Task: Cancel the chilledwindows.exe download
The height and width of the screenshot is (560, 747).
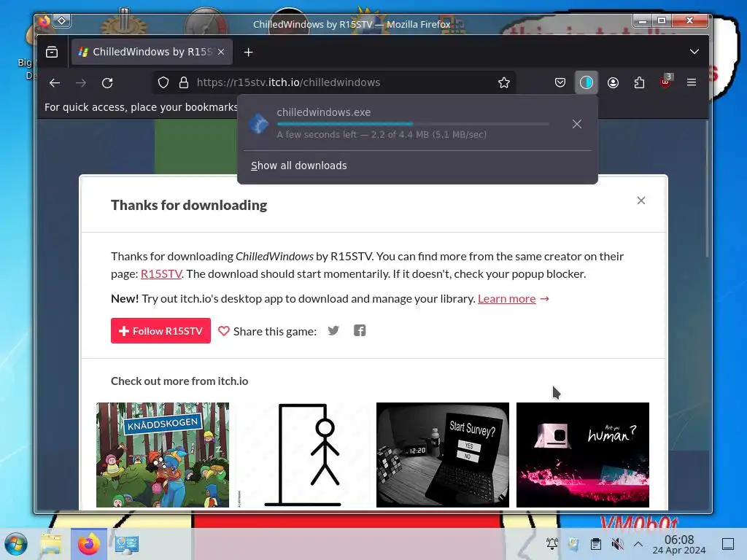Action: coord(577,124)
